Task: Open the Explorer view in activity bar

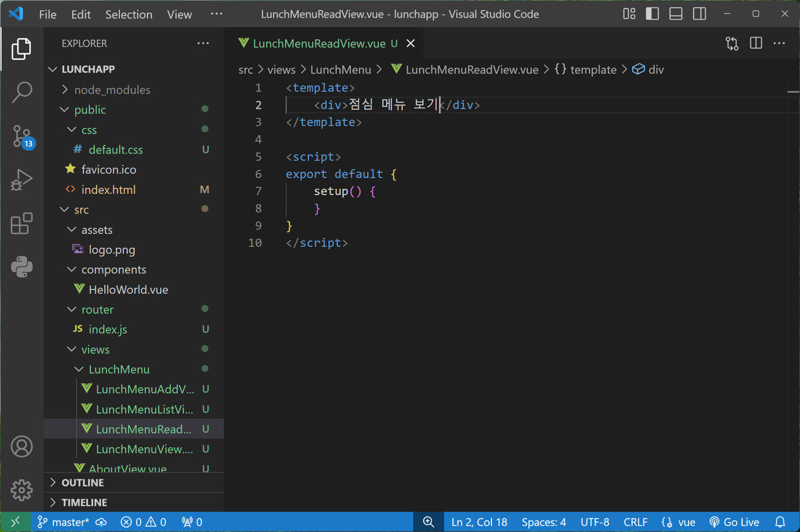Action: coord(22,49)
